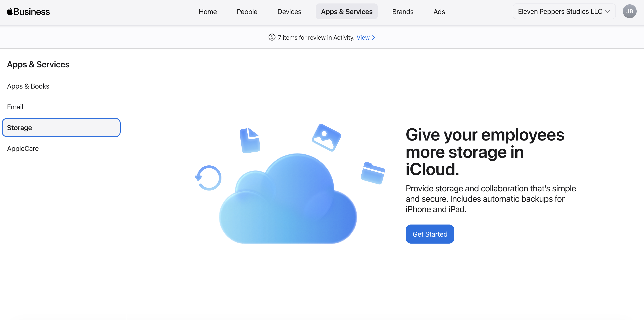Click the JB profile avatar
644x320 pixels.
pos(629,11)
